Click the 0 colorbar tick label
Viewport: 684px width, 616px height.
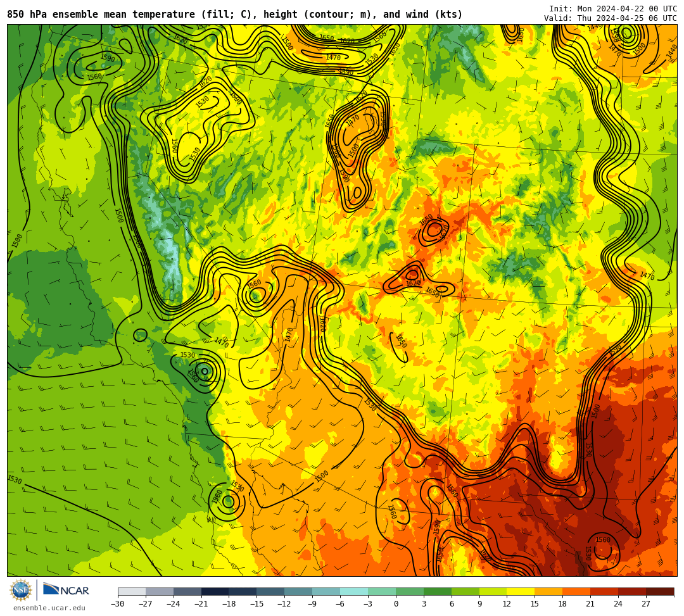[x=396, y=604]
